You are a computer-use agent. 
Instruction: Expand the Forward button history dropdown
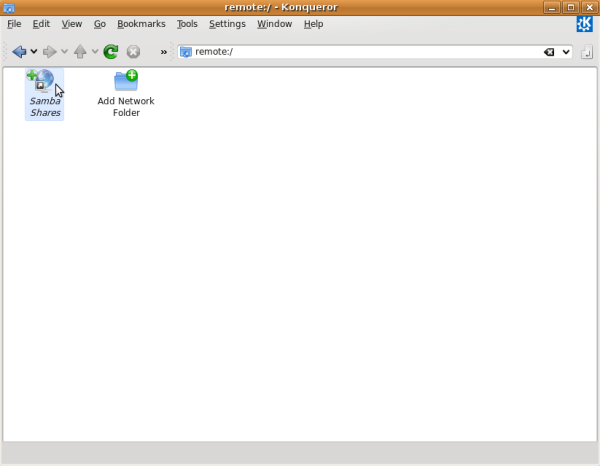(65, 52)
